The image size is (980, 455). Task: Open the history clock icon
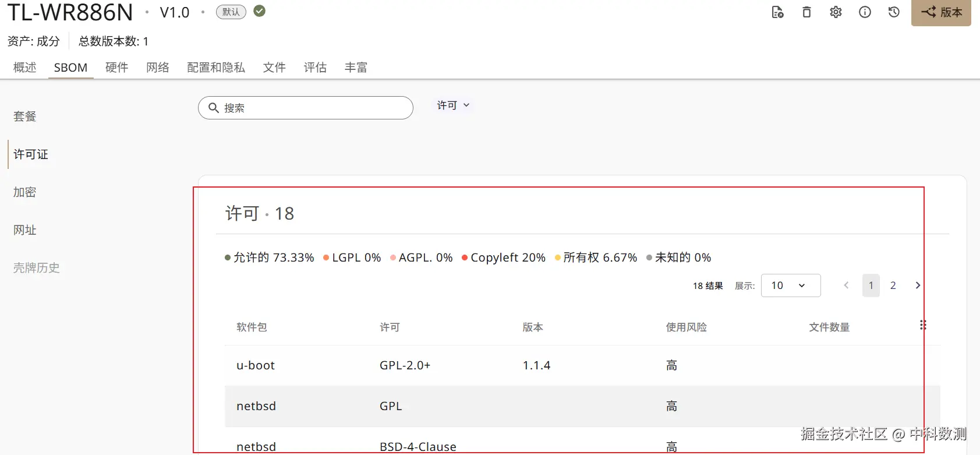(x=894, y=12)
